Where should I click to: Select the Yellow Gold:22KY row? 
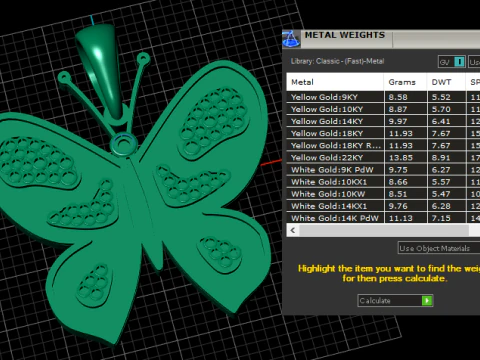tap(383, 157)
